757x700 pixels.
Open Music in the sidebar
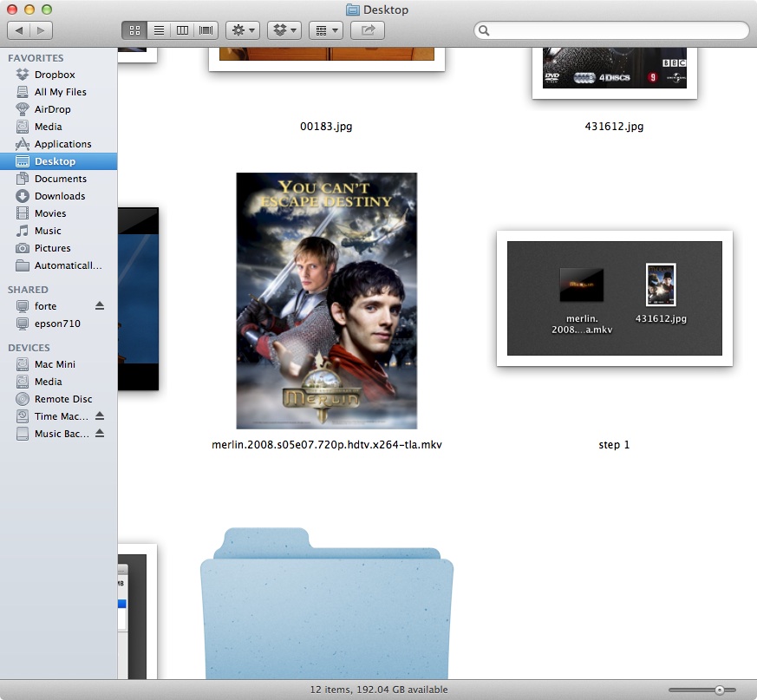point(58,231)
